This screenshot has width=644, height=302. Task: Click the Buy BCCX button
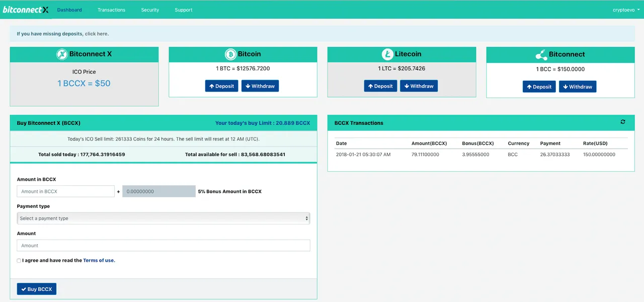(x=37, y=289)
